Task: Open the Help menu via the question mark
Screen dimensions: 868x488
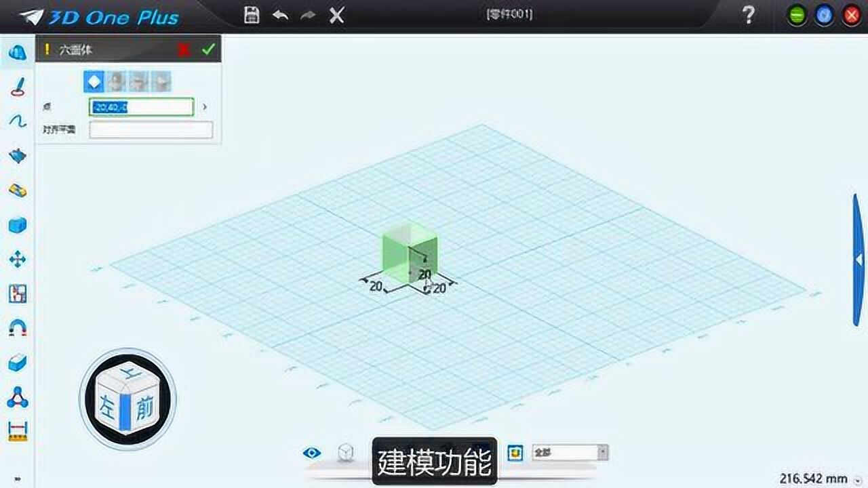Action: click(x=748, y=14)
